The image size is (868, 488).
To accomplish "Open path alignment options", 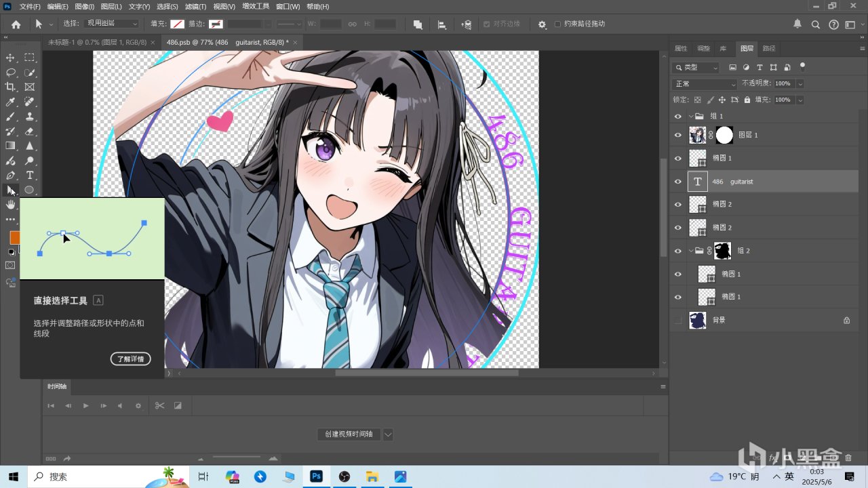I will coord(441,24).
